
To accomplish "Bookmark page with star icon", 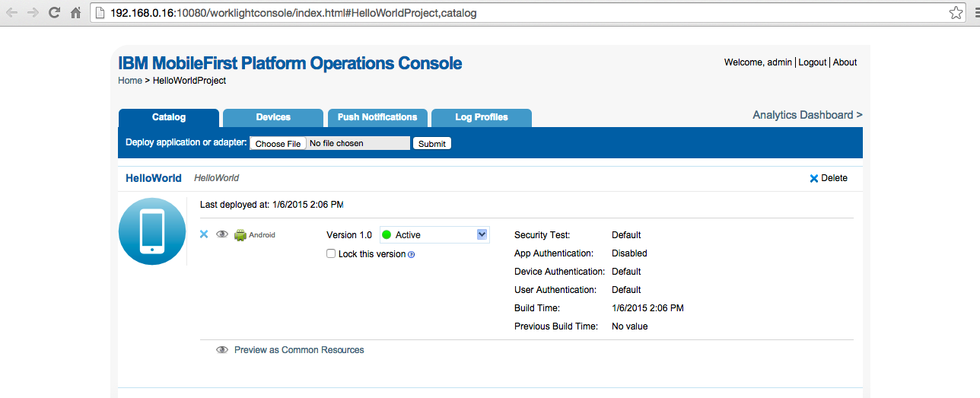I will click(x=956, y=12).
